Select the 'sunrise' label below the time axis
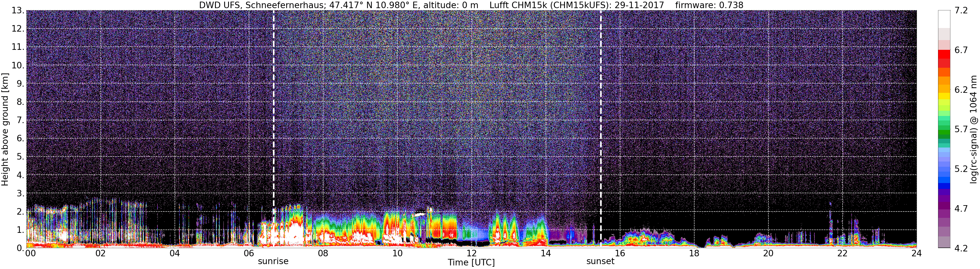The width and height of the screenshot is (980, 269). (273, 262)
